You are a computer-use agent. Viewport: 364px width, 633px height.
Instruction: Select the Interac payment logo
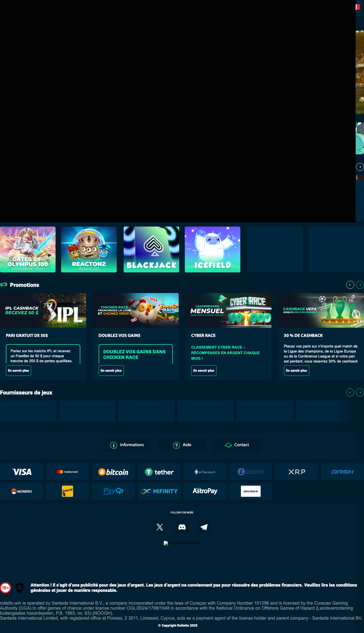pyautogui.click(x=67, y=491)
